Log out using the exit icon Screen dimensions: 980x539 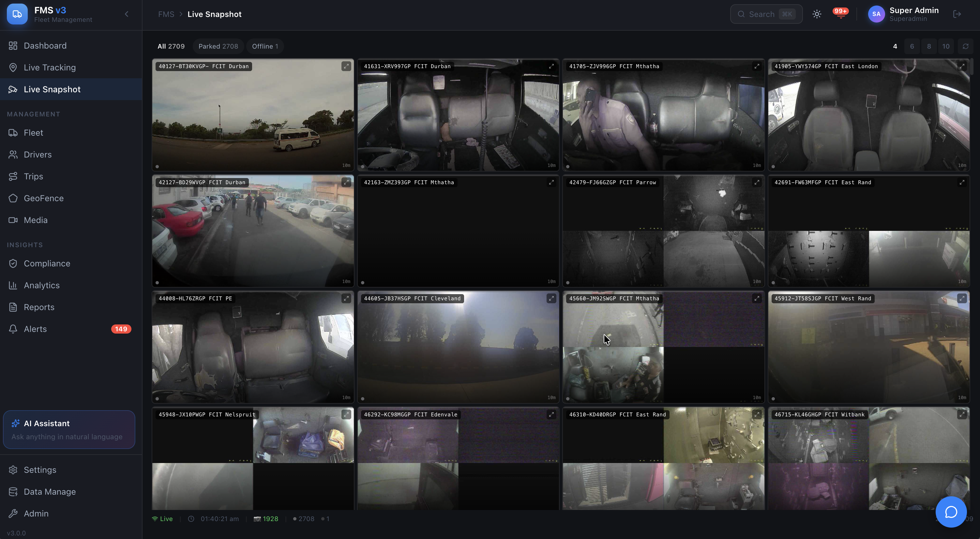click(x=957, y=14)
